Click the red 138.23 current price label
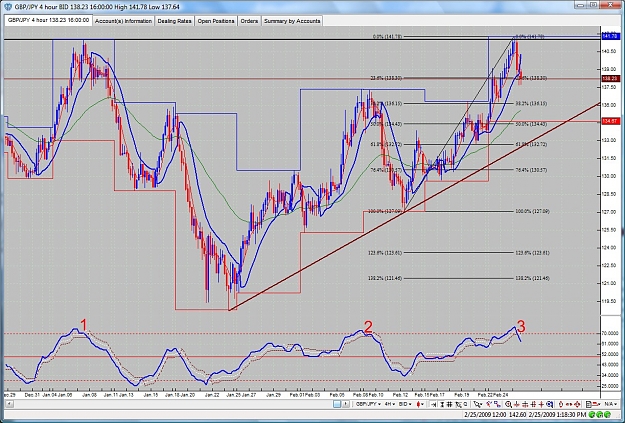The image size is (625, 423). click(x=609, y=79)
